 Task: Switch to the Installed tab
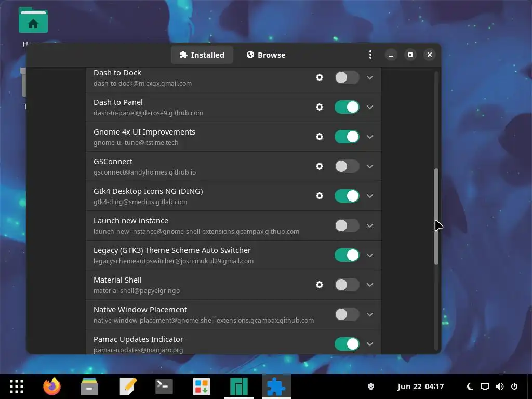202,55
